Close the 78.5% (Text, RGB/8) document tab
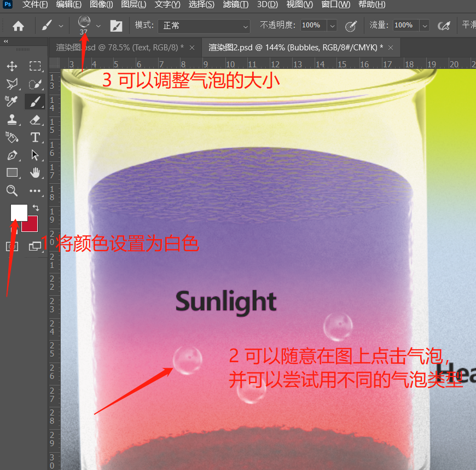 [x=192, y=48]
